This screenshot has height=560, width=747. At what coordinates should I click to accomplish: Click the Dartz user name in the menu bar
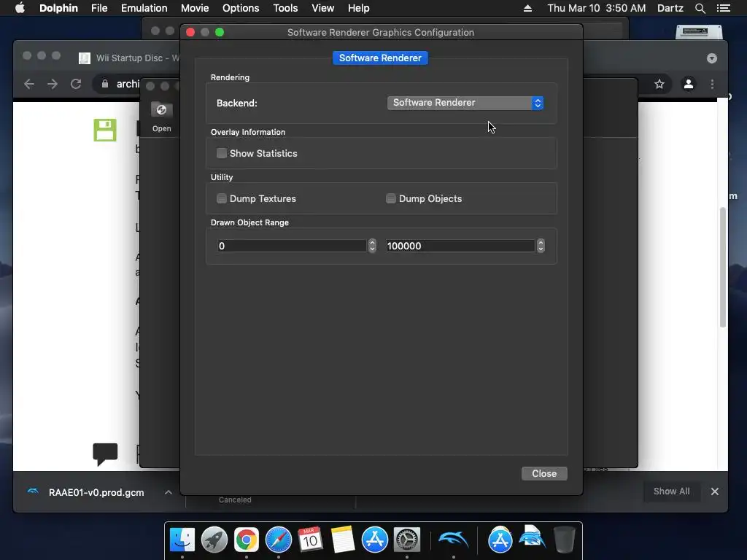pos(670,8)
